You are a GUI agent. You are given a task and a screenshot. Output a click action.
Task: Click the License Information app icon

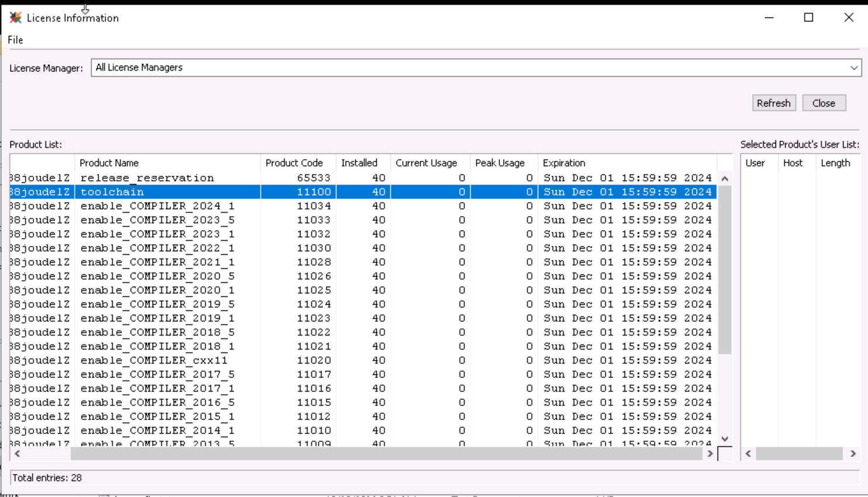(x=16, y=18)
